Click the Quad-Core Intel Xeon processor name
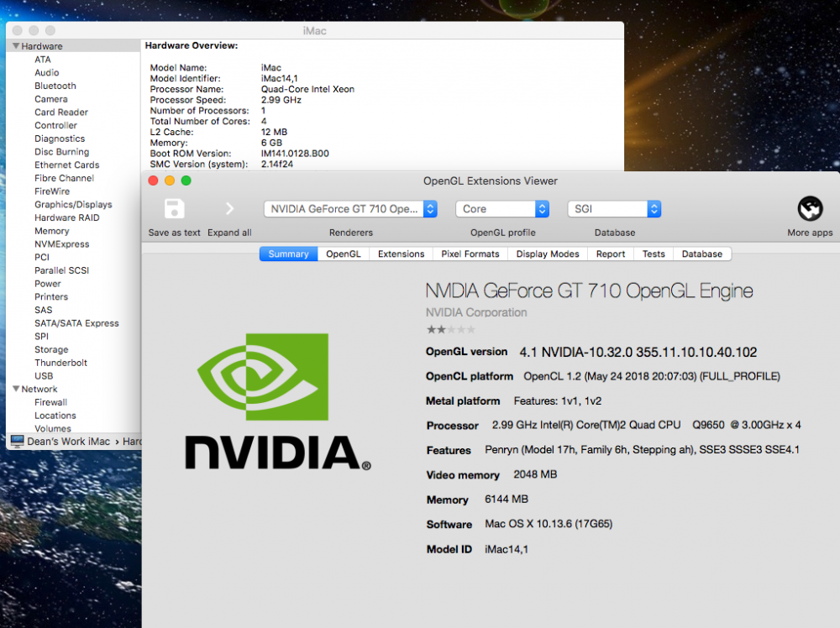This screenshot has width=840, height=628. coord(307,89)
